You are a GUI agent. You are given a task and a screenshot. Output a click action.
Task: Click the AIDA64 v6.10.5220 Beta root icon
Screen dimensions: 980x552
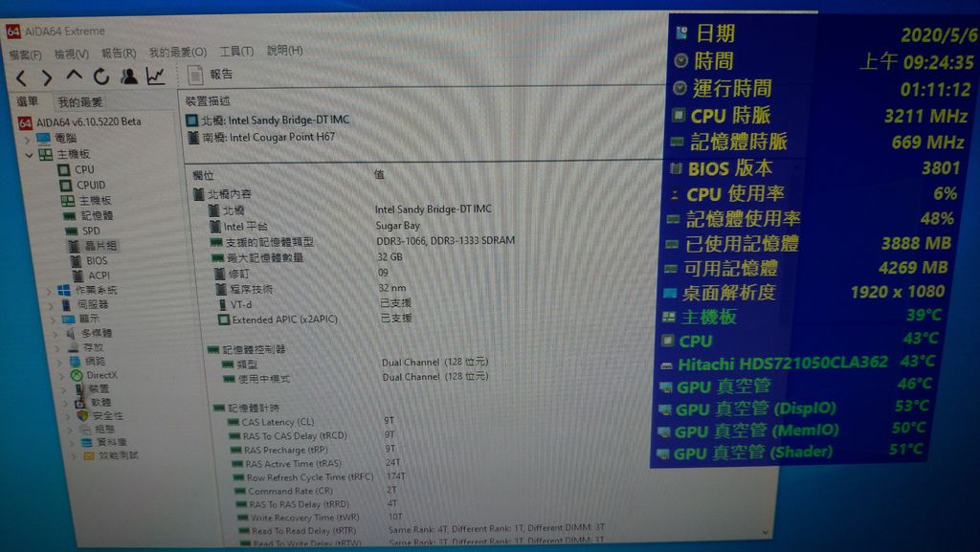click(x=24, y=122)
